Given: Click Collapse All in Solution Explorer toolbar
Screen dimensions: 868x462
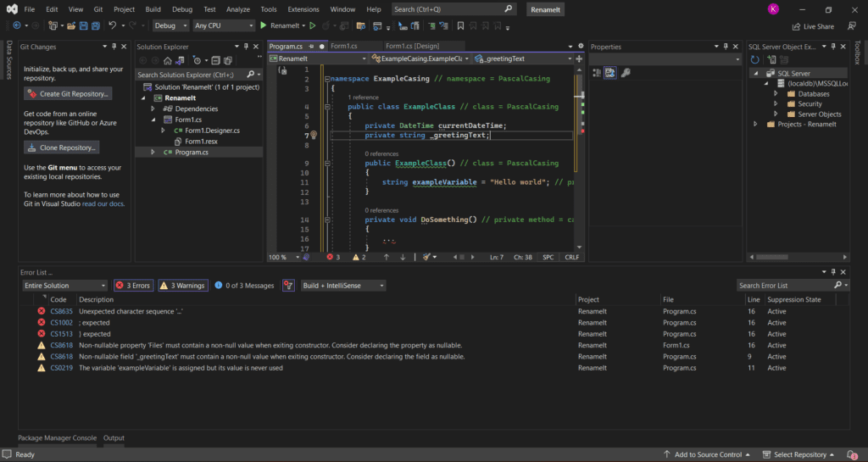Looking at the screenshot, I should pos(216,60).
